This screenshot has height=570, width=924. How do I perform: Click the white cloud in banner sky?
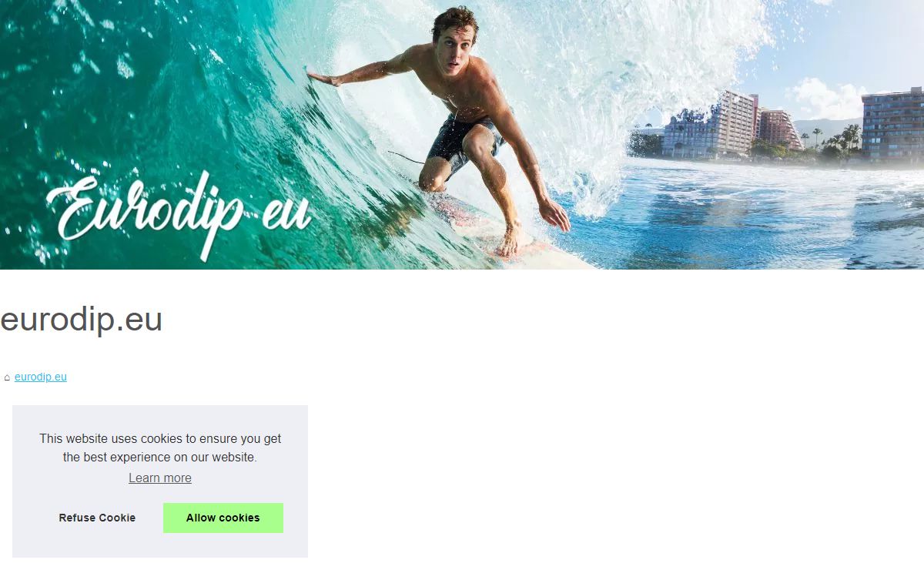(824, 99)
